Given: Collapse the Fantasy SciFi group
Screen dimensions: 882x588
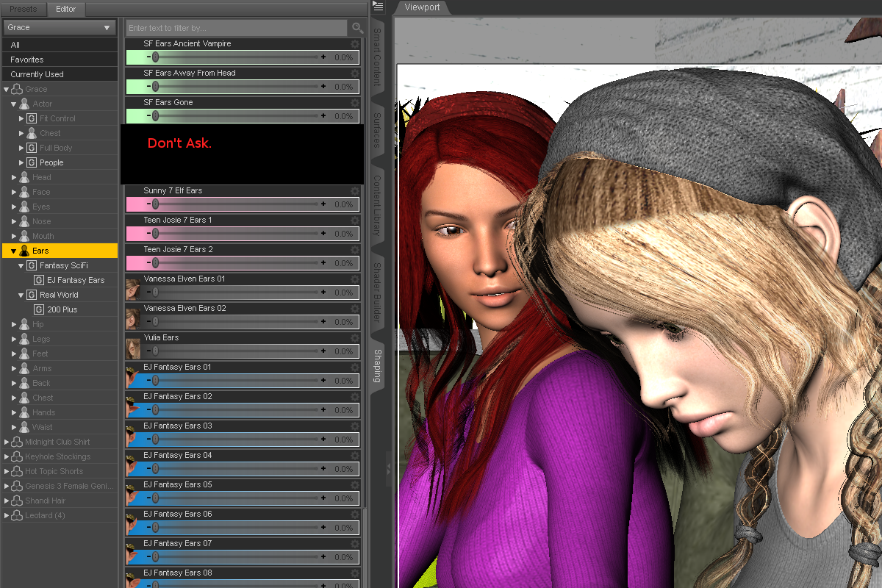Looking at the screenshot, I should click(21, 265).
